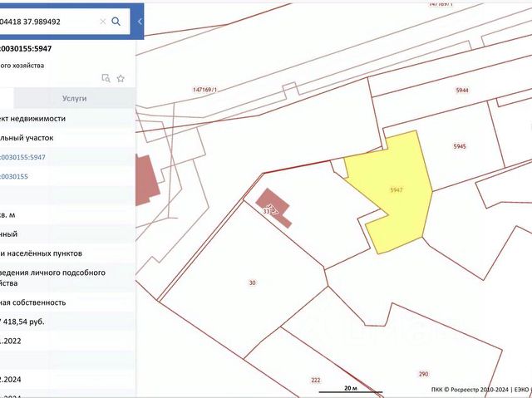The image size is (532, 398).
Task: Click parcel 222 on the map
Action: click(316, 381)
